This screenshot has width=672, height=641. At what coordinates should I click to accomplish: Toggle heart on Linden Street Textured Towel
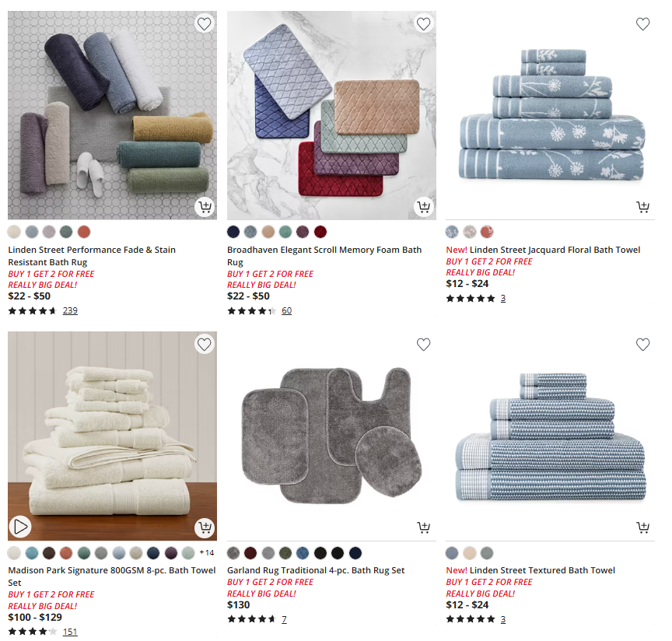[642, 345]
